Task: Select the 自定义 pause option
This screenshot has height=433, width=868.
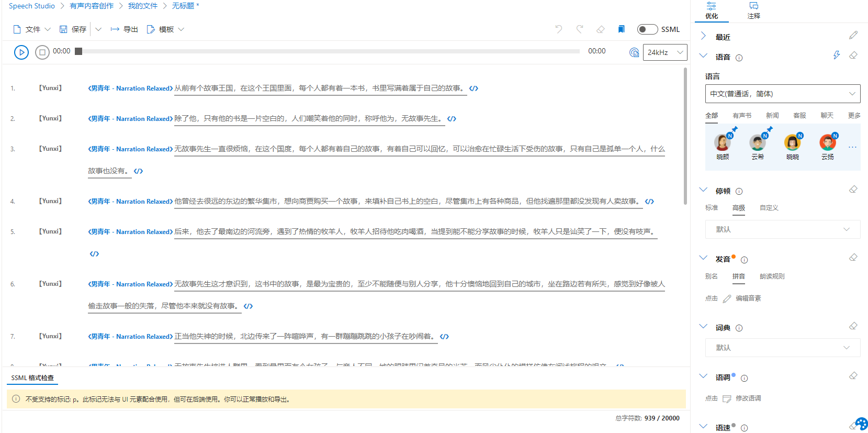Action: pos(769,208)
